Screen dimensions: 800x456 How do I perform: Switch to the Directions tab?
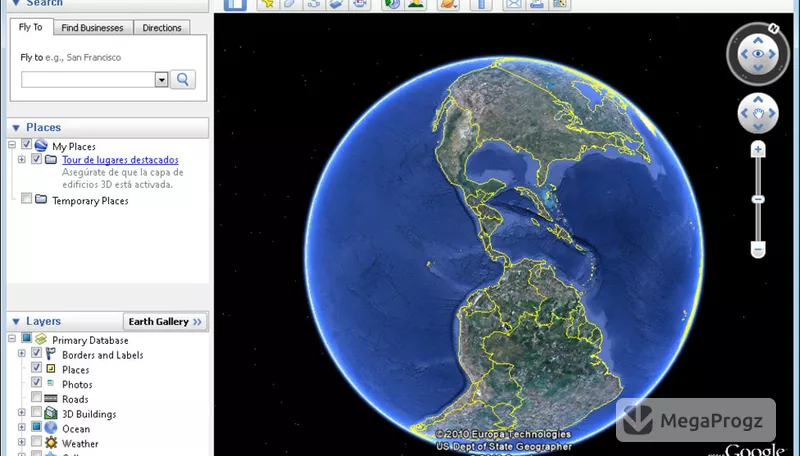coord(162,28)
